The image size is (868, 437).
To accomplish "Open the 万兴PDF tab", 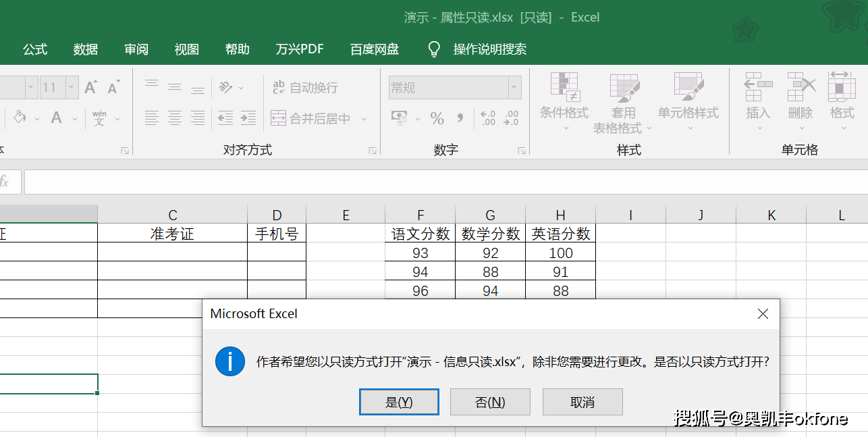I will 300,49.
